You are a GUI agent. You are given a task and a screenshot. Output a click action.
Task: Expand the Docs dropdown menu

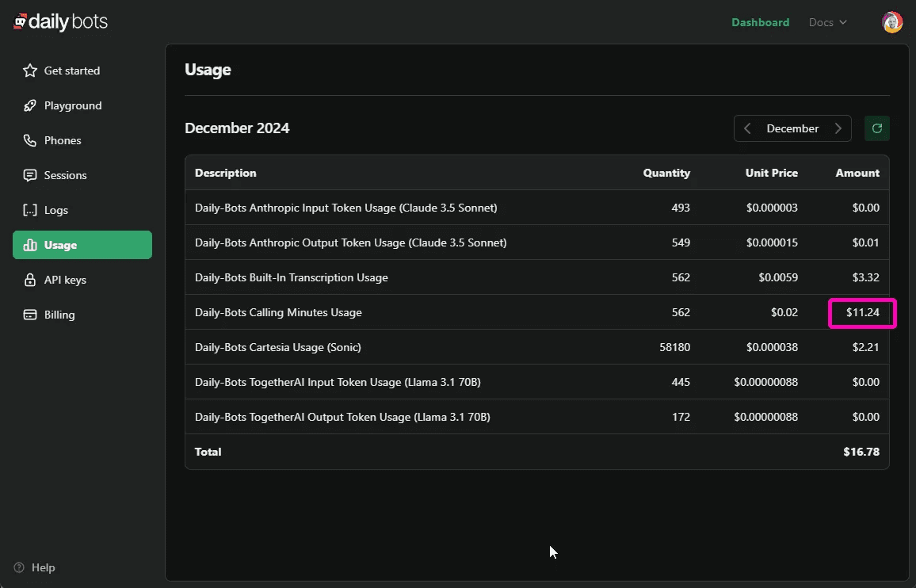827,22
